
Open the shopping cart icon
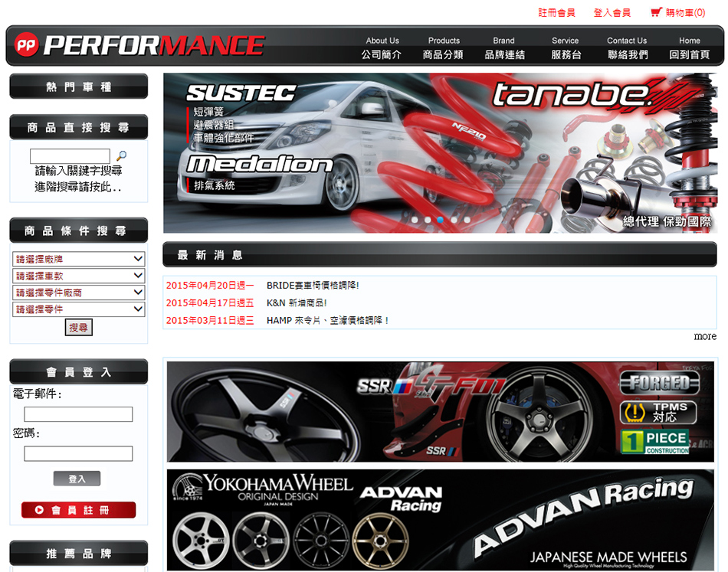656,12
